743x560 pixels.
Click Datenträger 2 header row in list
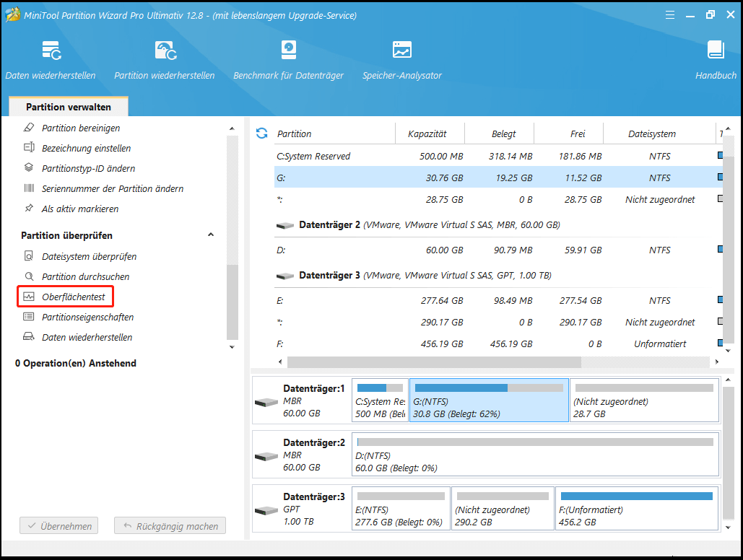[498, 225]
